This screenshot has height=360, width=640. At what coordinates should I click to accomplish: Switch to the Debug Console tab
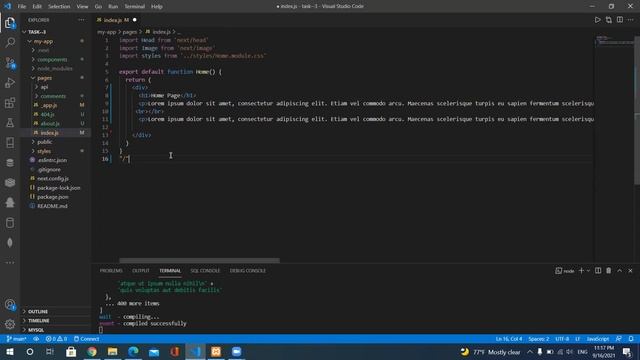coord(248,271)
